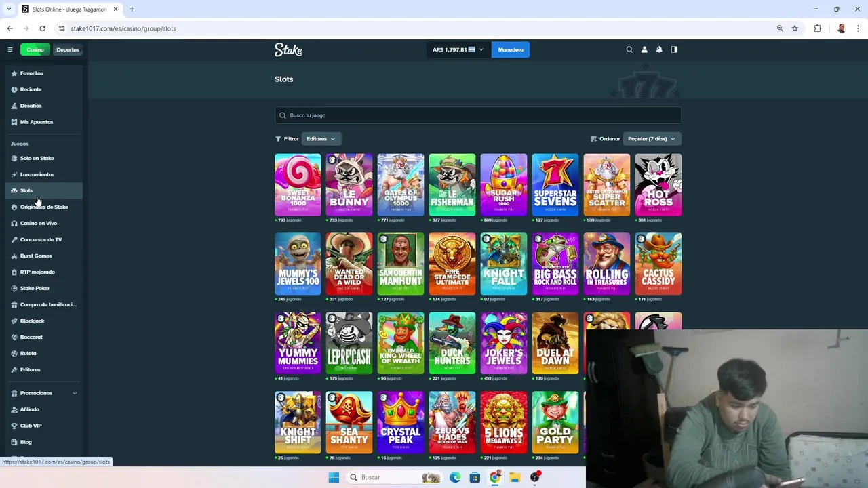This screenshot has width=868, height=488.
Task: Click the Ordenar sort icon
Action: pos(594,139)
